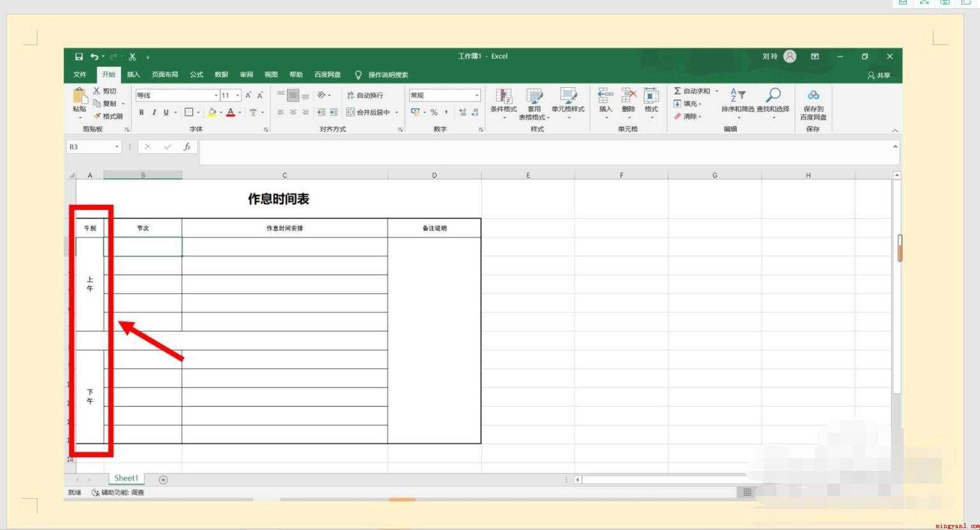Open the Name Box dropdown arrow
Screen dimensions: 980x530
(117, 146)
